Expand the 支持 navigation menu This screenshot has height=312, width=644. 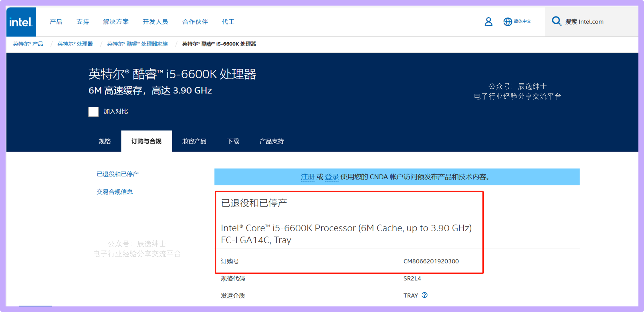coord(83,22)
